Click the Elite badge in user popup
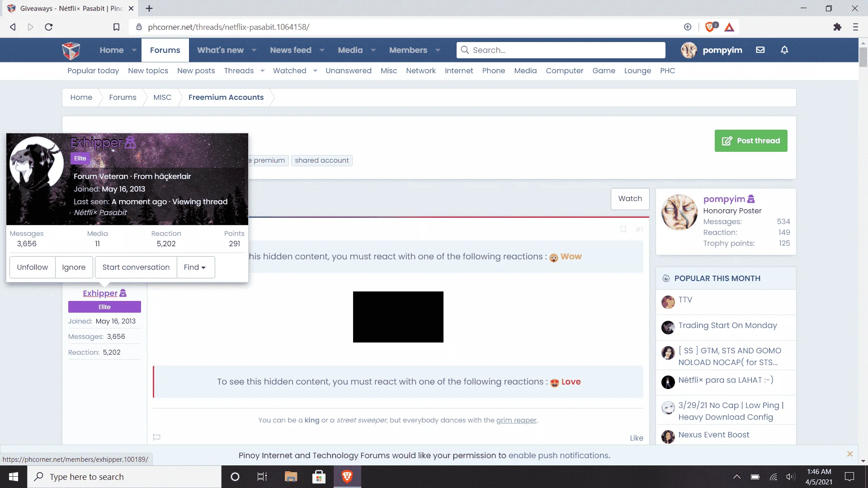The image size is (868, 488). [80, 159]
